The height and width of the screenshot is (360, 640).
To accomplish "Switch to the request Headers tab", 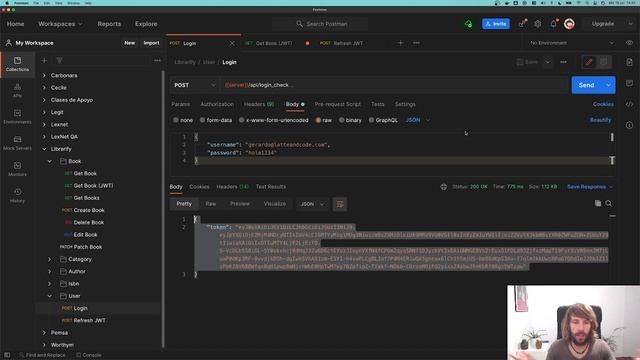I will tap(259, 104).
